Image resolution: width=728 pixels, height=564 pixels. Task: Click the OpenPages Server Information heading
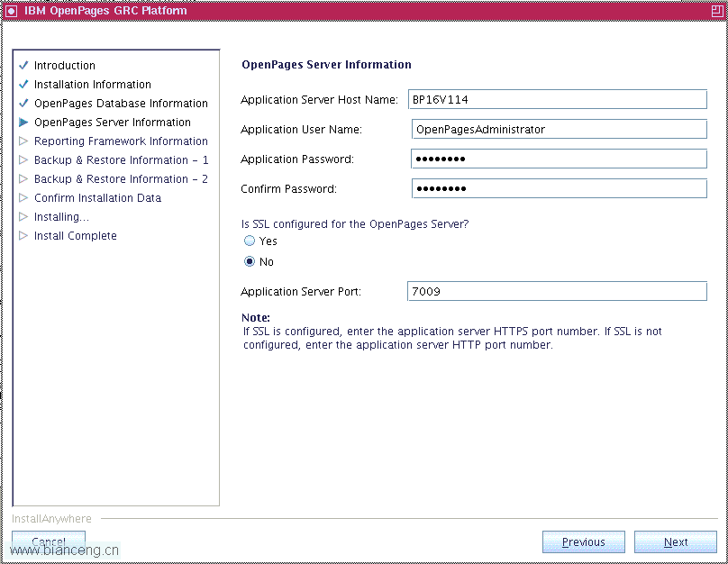[x=326, y=65]
